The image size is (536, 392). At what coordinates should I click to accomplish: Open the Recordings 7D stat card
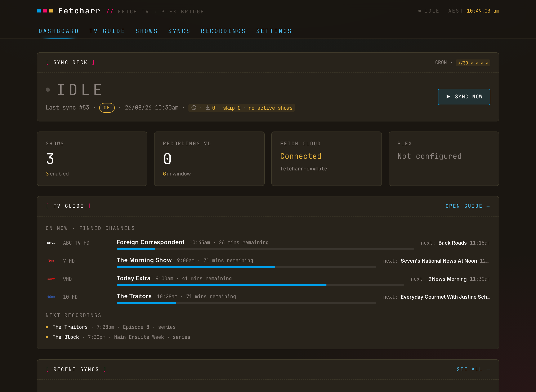(209, 159)
